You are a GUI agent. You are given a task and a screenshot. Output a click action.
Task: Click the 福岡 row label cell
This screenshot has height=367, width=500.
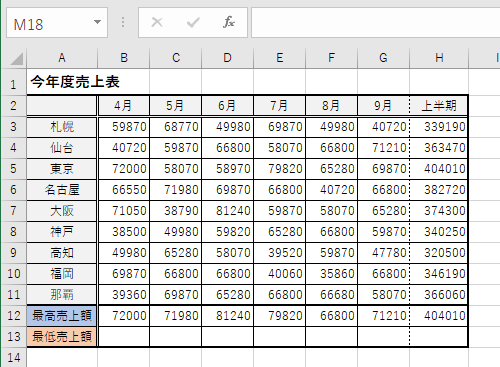tap(62, 274)
